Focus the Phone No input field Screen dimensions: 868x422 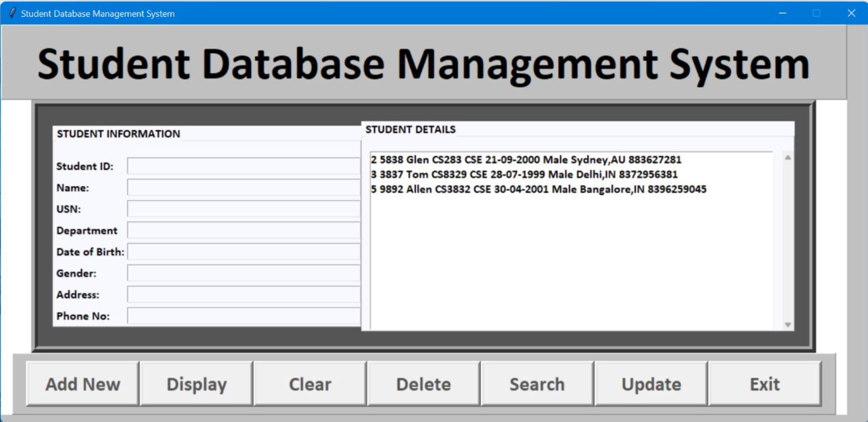click(244, 316)
